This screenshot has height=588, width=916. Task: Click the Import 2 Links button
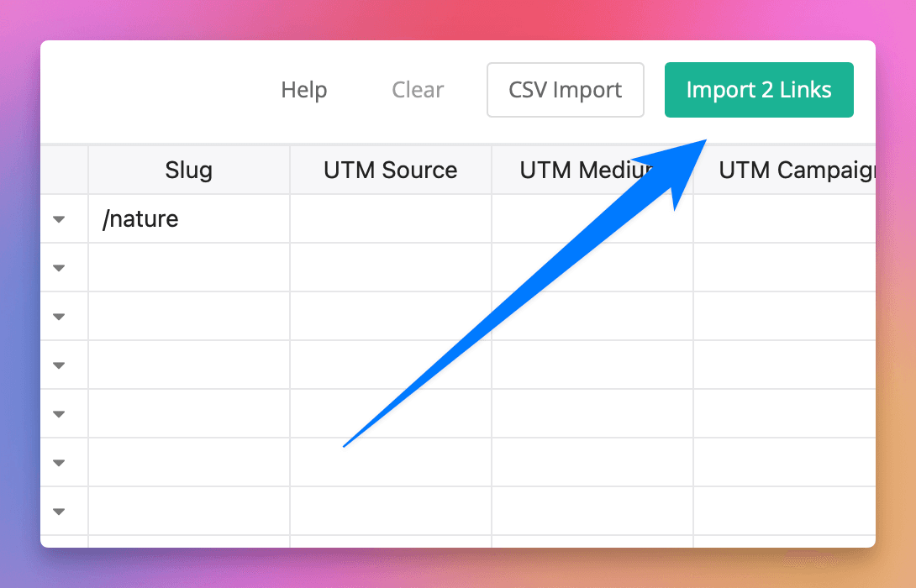click(758, 90)
